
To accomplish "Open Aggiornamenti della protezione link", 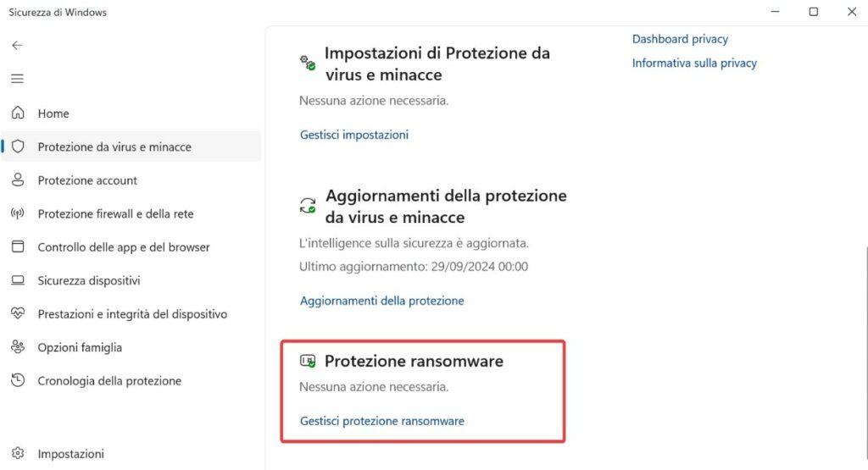I will 382,301.
